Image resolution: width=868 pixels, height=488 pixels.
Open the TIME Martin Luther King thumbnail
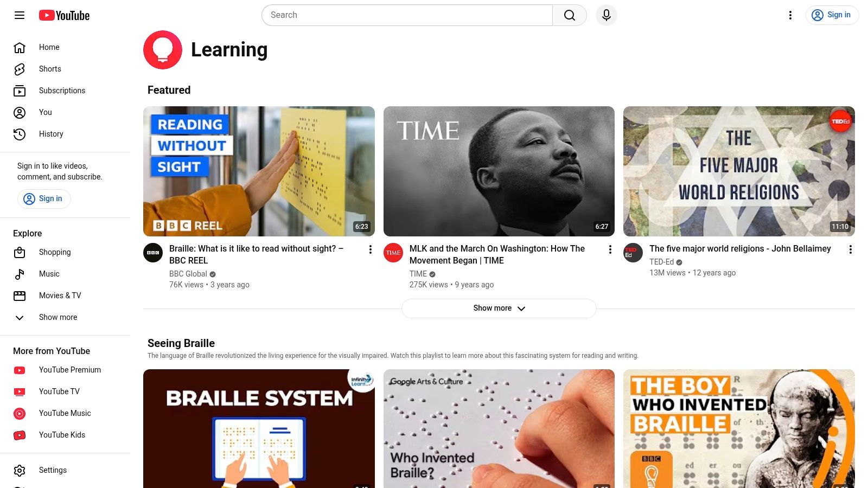499,171
